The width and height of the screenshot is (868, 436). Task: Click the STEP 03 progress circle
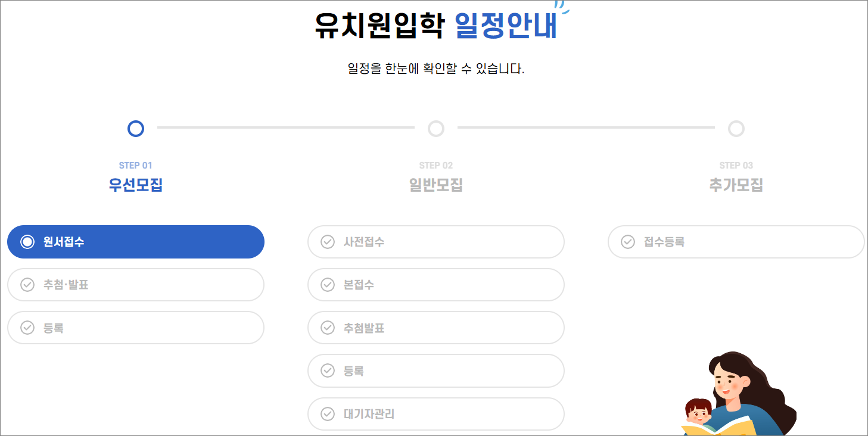[x=736, y=128]
